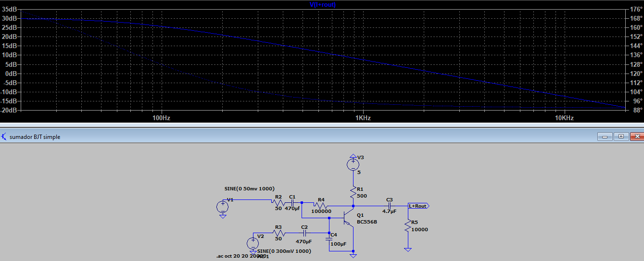Click resistor R5 symbol
This screenshot has width=644, height=261.
tap(407, 225)
